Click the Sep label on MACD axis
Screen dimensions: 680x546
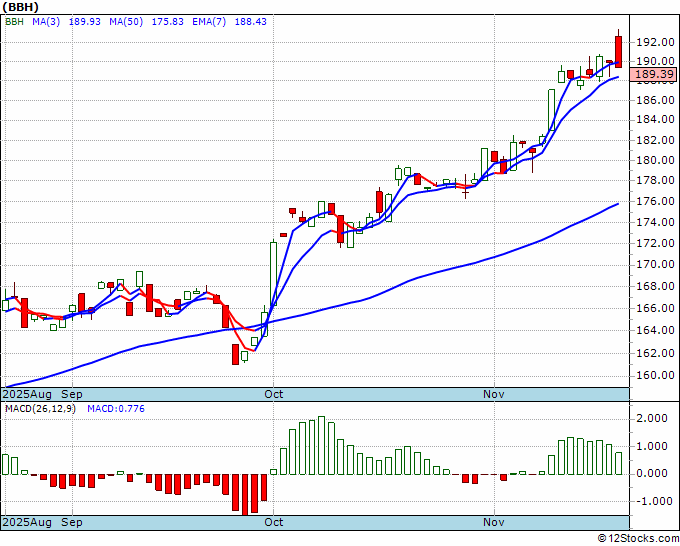[72, 522]
